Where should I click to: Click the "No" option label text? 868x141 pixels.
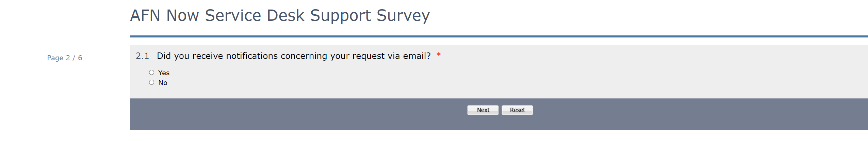pos(163,83)
